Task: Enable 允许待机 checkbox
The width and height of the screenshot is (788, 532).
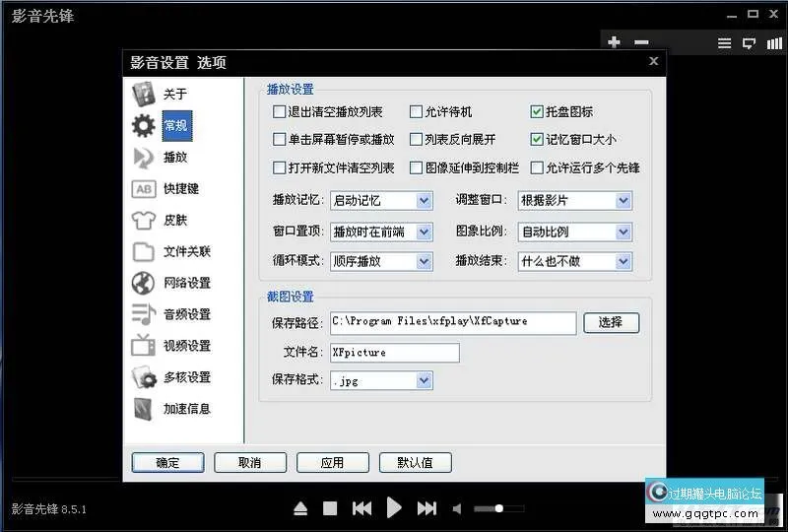Action: pos(416,111)
